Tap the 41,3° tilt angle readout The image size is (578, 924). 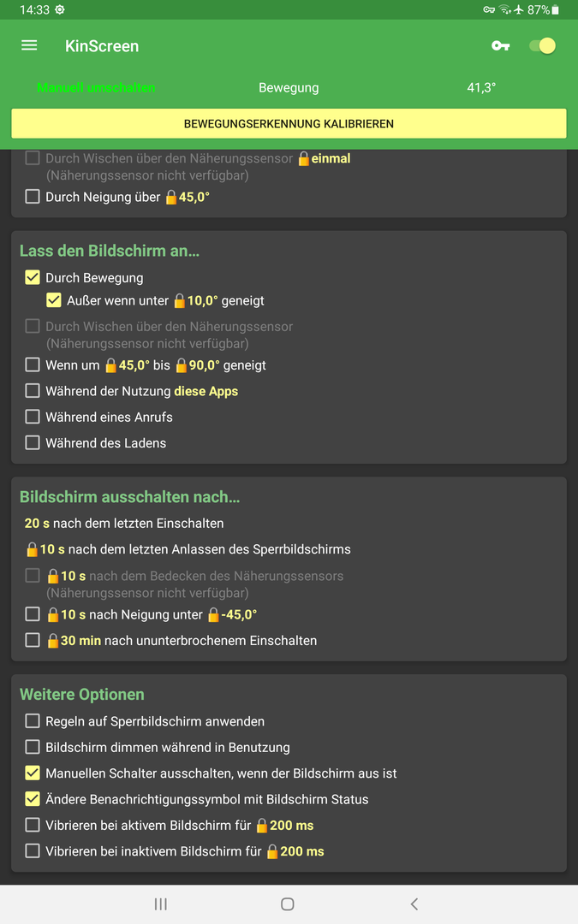coord(481,88)
